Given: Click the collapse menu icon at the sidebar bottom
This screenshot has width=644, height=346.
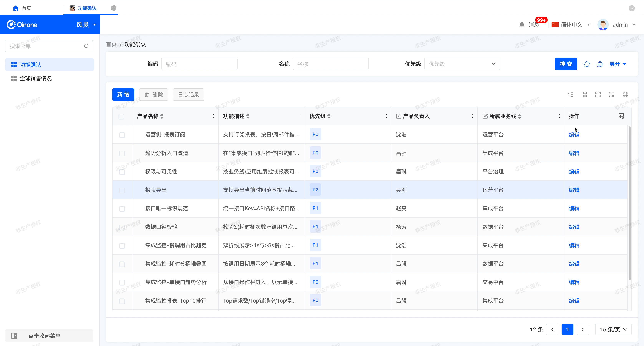Looking at the screenshot, I should click(x=14, y=336).
